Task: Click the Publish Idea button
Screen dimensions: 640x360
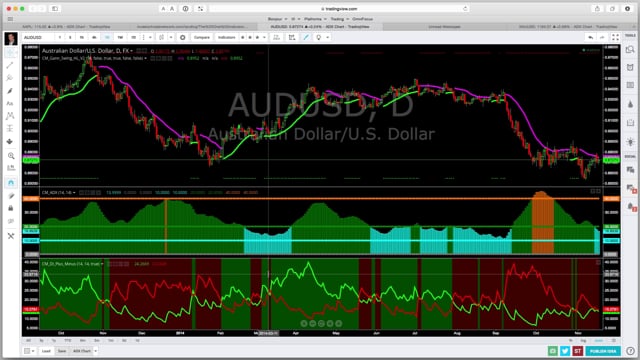Action: pyautogui.click(x=603, y=351)
